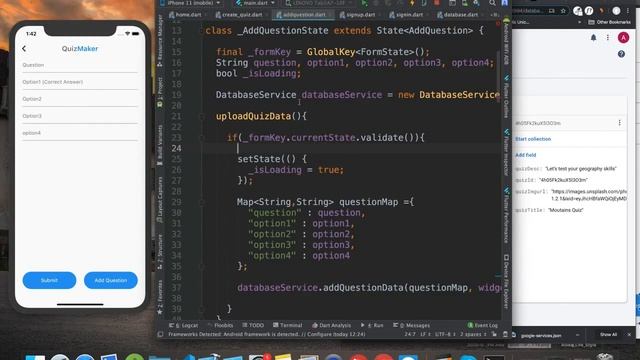This screenshot has width=640, height=360.
Task: Open the document options three-dot menu in Firestore
Action: point(620,123)
